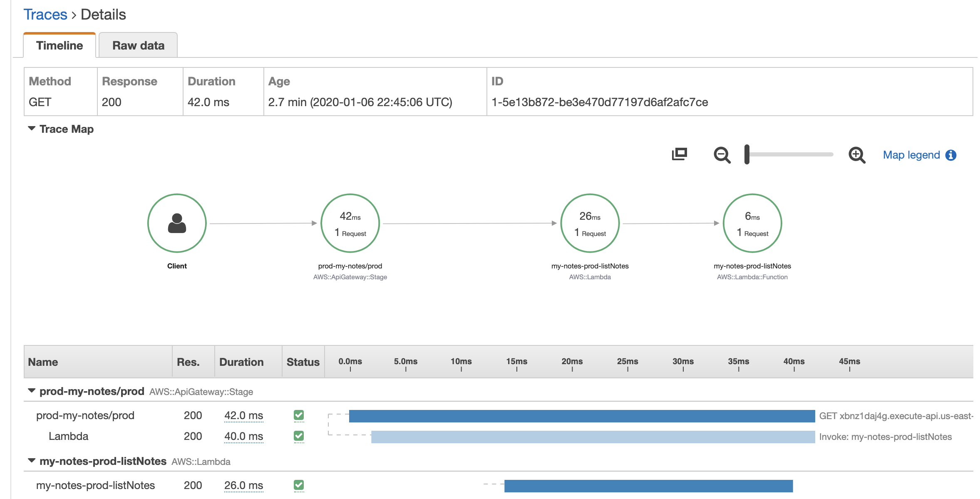The width and height of the screenshot is (980, 499).
Task: Click the trace map zoom slider handle
Action: point(747,154)
